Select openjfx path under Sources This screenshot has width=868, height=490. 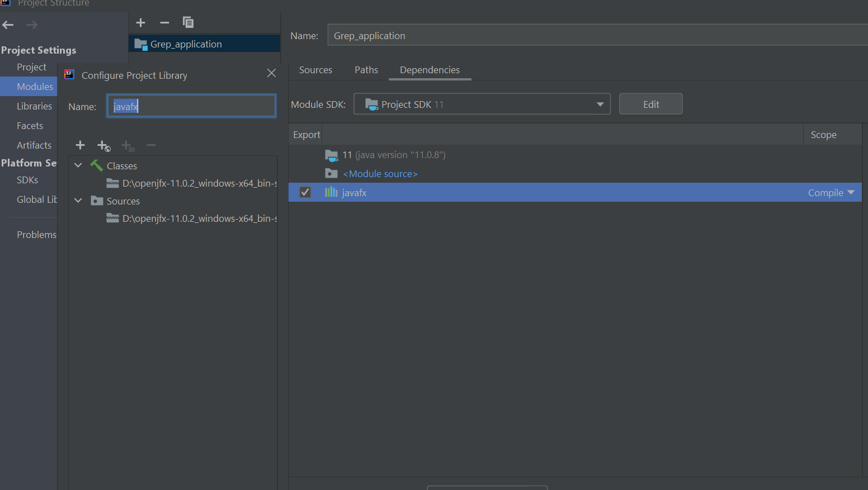[192, 218]
